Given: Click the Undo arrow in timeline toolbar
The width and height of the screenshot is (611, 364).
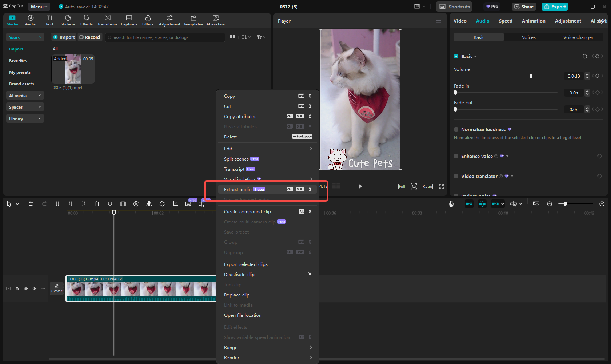Looking at the screenshot, I should [31, 204].
